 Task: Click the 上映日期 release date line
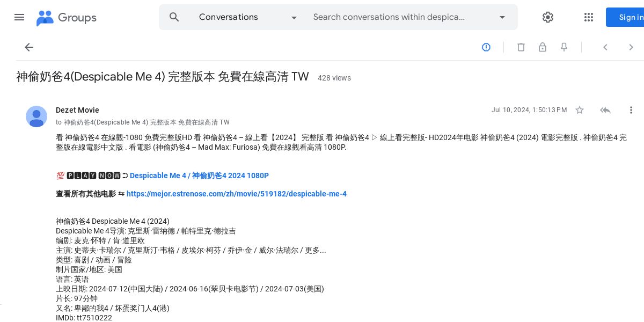tap(190, 289)
